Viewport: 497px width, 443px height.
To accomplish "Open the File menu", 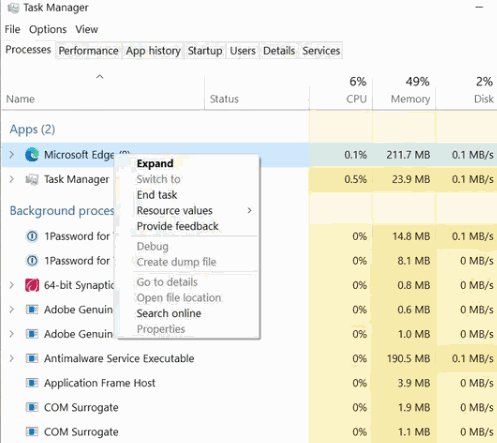I will [x=12, y=29].
